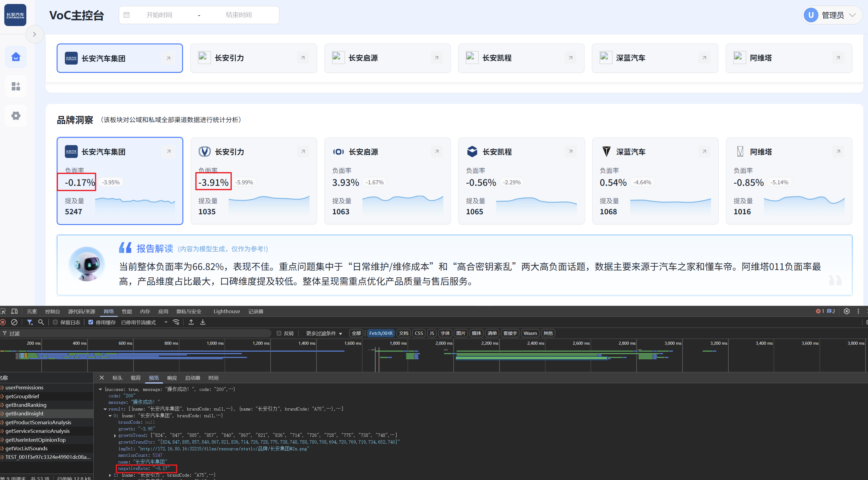Switch to 响应 request tab
Screen dimensions: 868x480
172,378
